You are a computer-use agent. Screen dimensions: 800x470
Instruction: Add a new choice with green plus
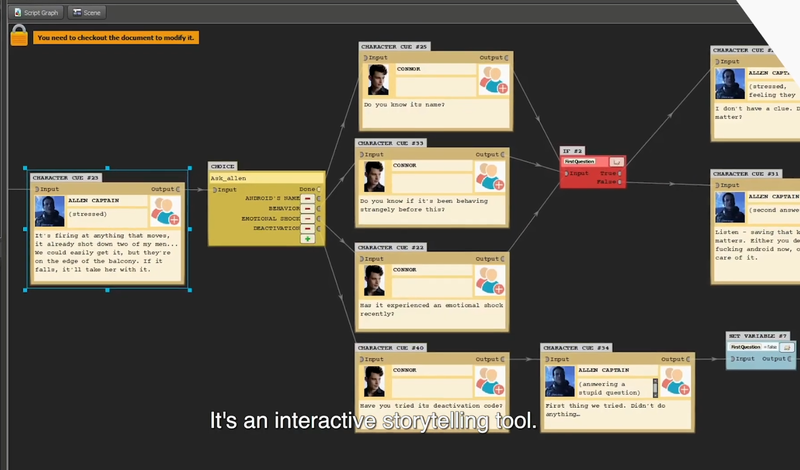pos(307,238)
